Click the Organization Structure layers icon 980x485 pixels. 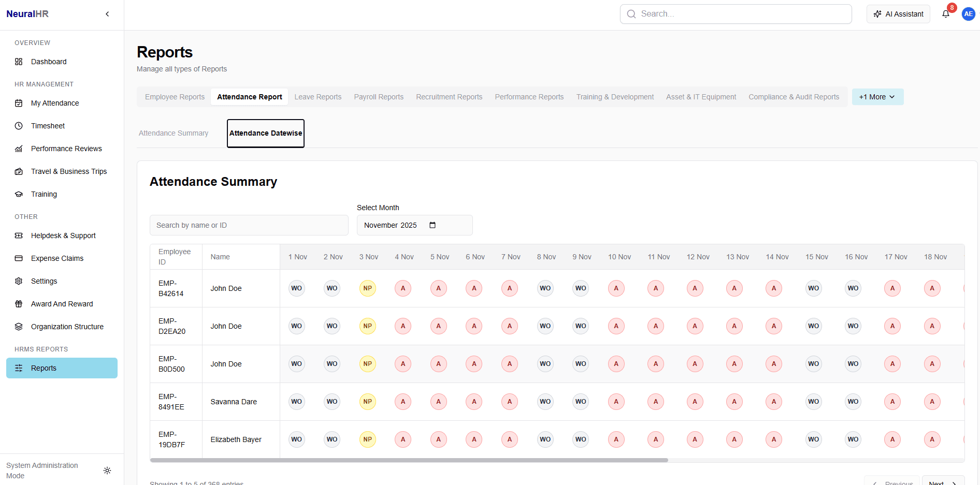[x=19, y=327]
